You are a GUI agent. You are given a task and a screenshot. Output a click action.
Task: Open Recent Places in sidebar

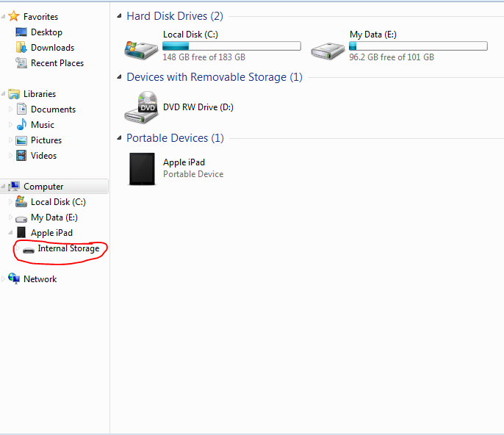pyautogui.click(x=57, y=63)
